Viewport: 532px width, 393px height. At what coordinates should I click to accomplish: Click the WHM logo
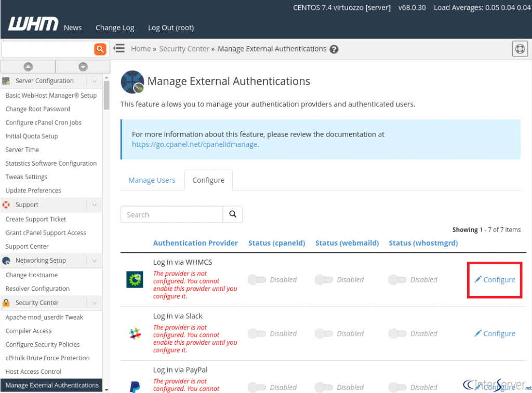[x=33, y=24]
